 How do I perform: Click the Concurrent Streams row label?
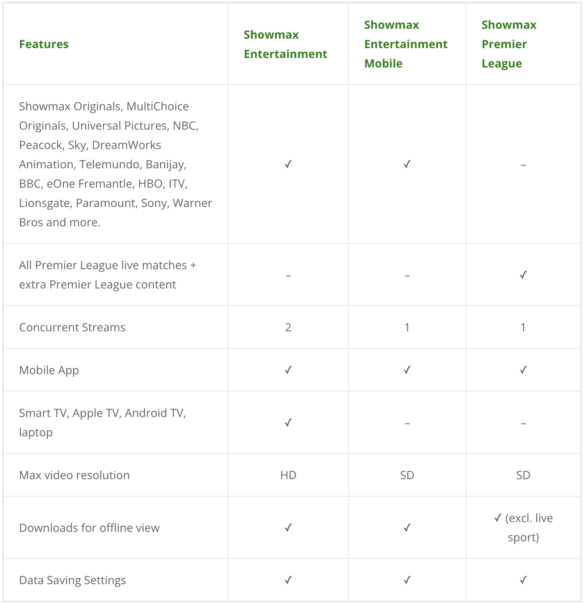click(x=72, y=327)
